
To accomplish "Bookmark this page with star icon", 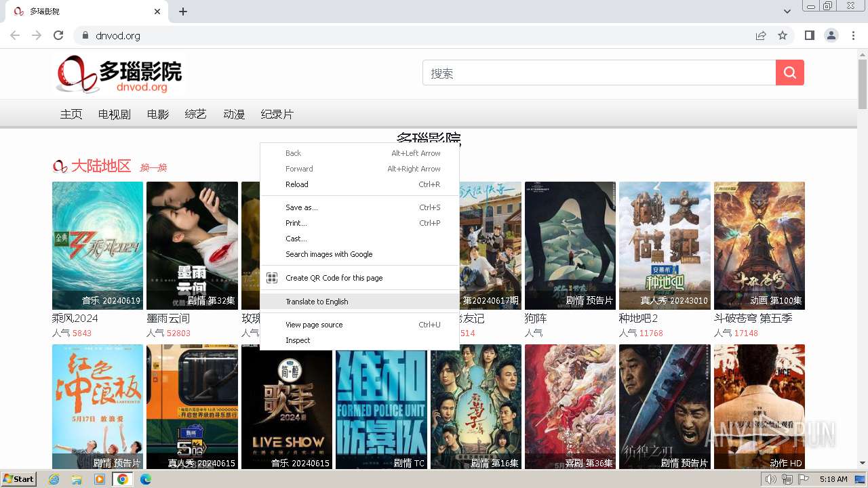I will pyautogui.click(x=783, y=35).
